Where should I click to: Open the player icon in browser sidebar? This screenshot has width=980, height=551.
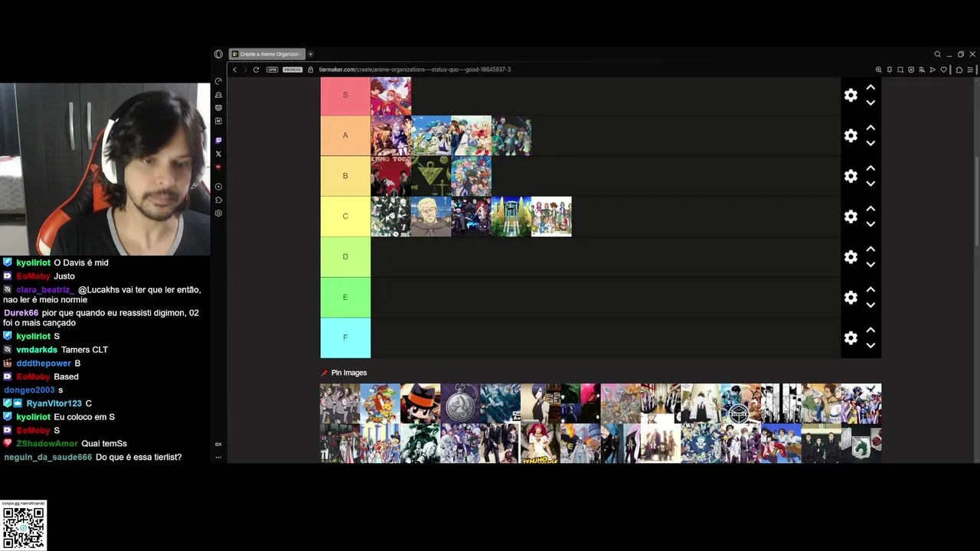tap(218, 187)
